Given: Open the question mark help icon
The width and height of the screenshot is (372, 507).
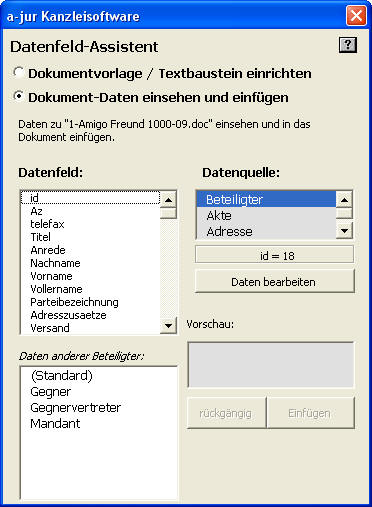Looking at the screenshot, I should [348, 45].
